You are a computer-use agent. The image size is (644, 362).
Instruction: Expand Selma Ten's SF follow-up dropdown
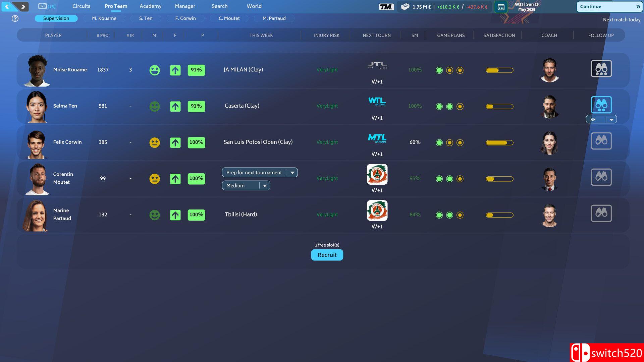click(x=601, y=119)
